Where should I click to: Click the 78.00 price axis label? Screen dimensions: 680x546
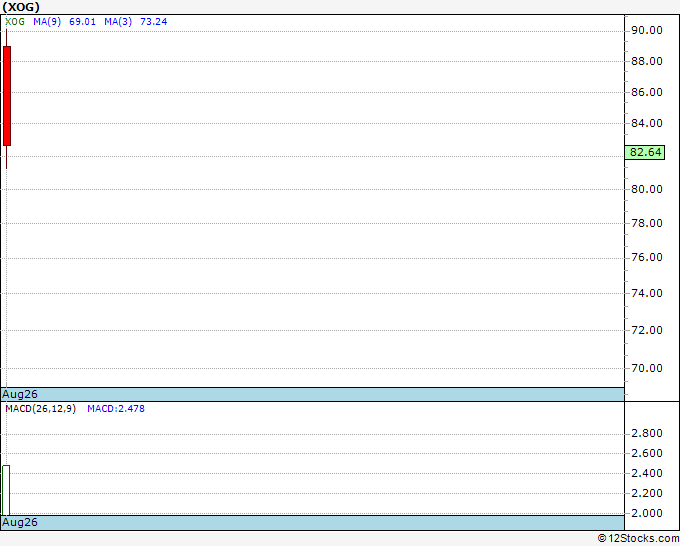[x=647, y=223]
